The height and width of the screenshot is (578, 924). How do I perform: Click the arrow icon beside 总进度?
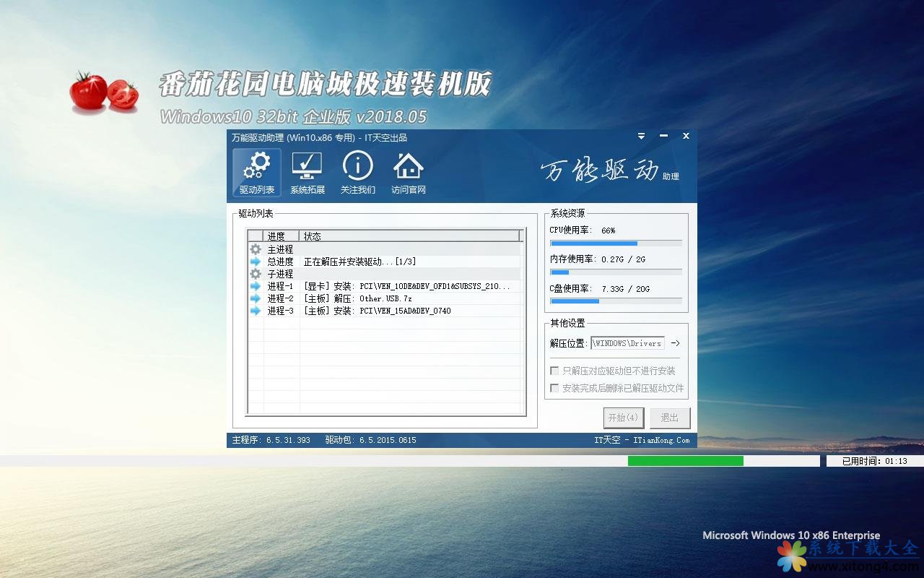point(256,262)
